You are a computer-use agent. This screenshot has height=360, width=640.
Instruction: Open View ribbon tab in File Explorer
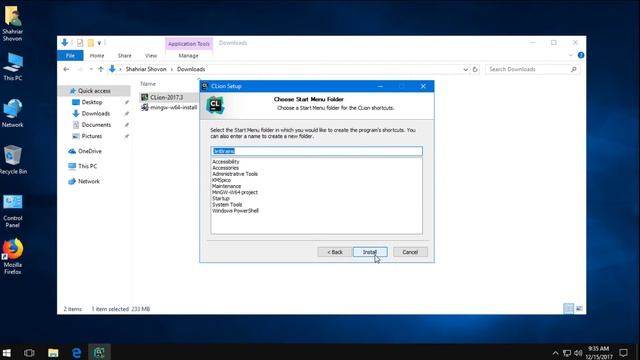coord(151,56)
